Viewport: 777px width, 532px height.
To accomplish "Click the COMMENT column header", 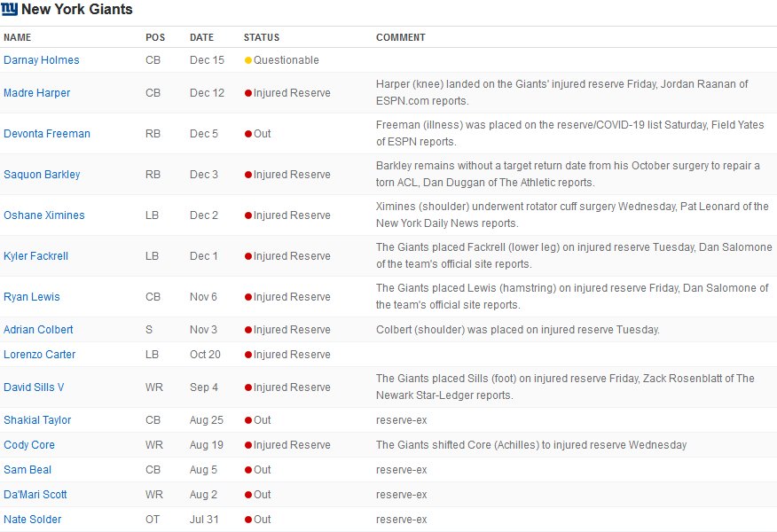I will (400, 37).
